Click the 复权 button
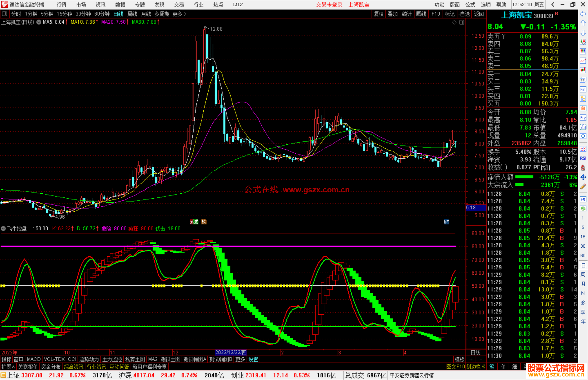The image size is (588, 380). pos(379,14)
